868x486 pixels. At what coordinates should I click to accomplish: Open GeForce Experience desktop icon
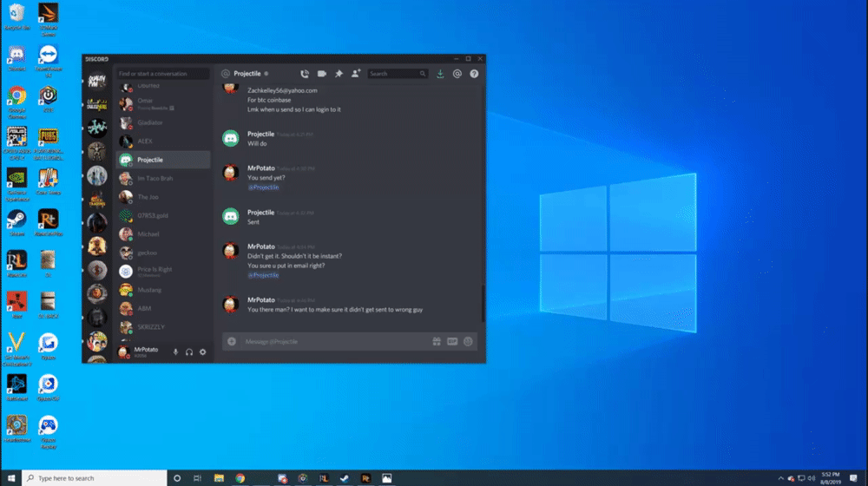pyautogui.click(x=16, y=186)
